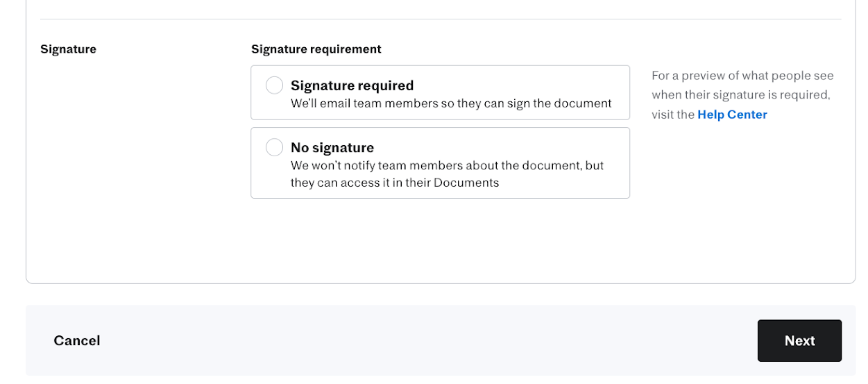Click the "visit the" text before Help Center

click(x=673, y=115)
